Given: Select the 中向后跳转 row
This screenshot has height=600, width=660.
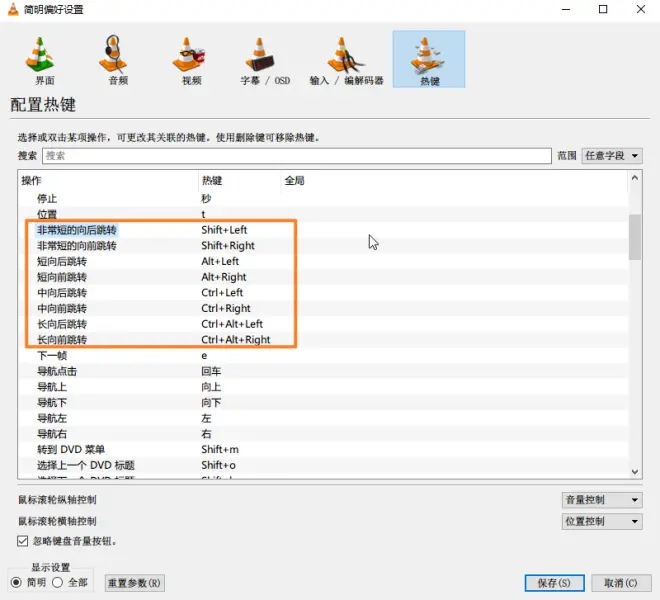Looking at the screenshot, I should 323,293.
